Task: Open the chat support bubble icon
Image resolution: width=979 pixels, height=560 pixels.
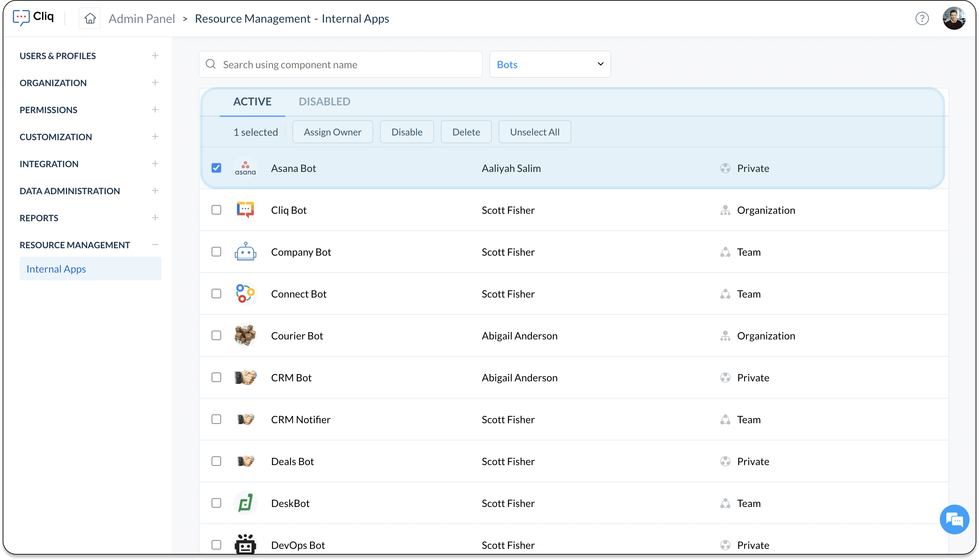Action: (x=954, y=519)
